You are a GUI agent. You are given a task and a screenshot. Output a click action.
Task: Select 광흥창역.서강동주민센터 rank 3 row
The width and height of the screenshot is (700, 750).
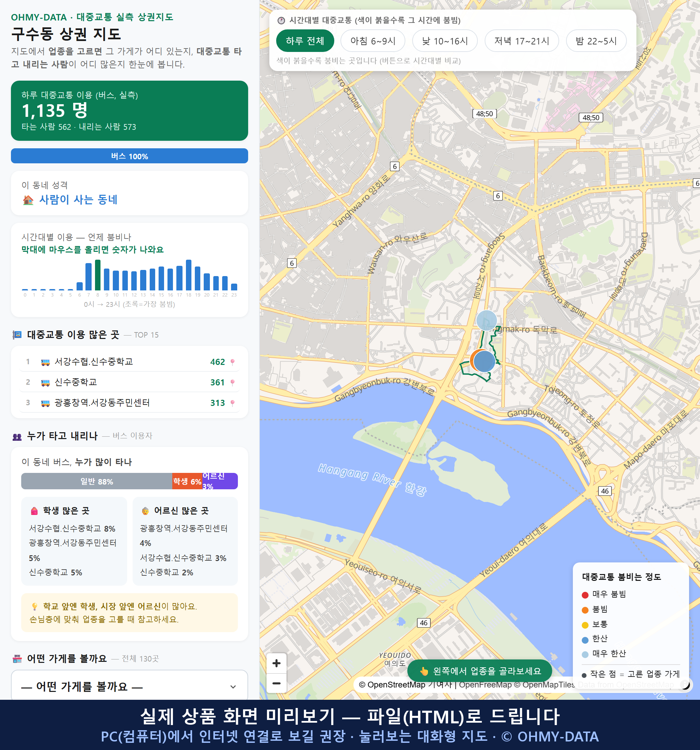tap(130, 403)
